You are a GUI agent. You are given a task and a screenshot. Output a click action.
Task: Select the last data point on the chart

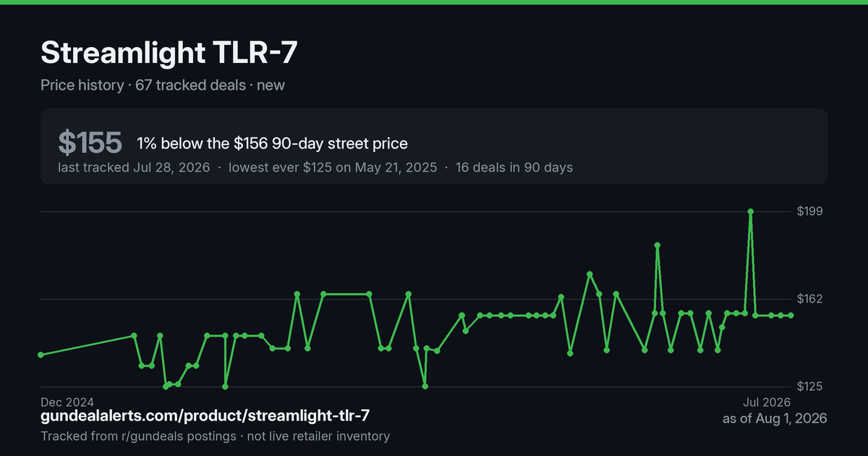pyautogui.click(x=791, y=316)
